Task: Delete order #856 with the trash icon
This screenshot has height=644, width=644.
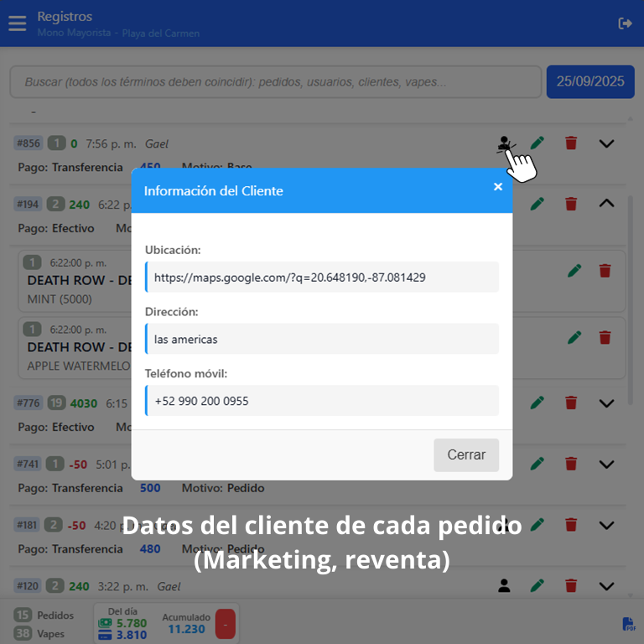Action: (x=571, y=143)
